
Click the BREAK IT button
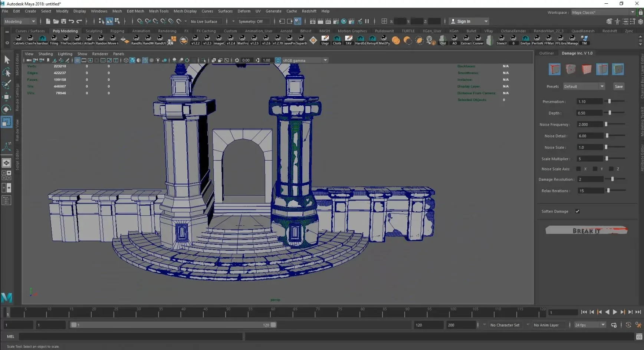click(x=586, y=231)
